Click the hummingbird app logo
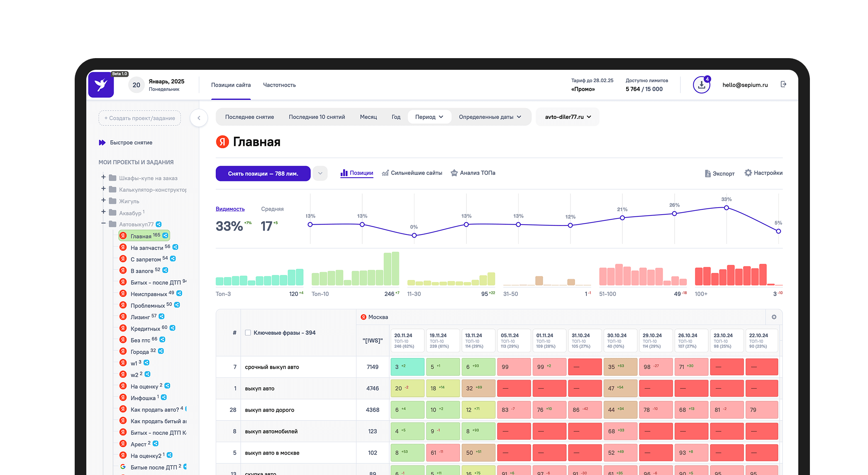 101,85
